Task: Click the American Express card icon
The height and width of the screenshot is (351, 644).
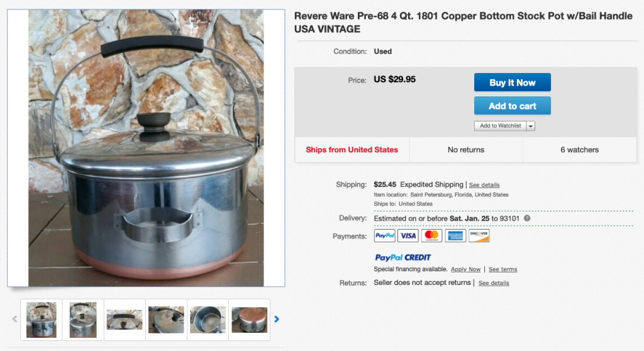Action: tap(455, 235)
